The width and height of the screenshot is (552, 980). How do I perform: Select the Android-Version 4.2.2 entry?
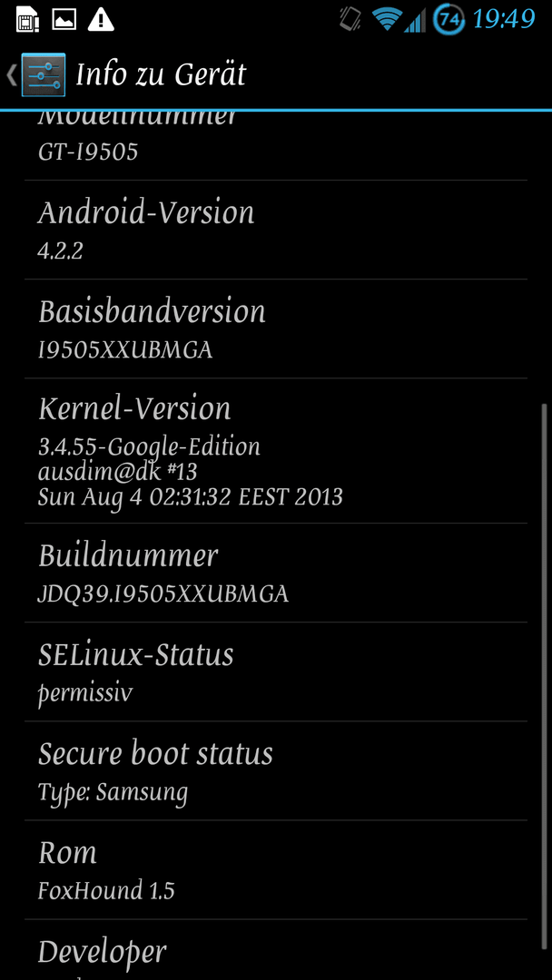coord(276,230)
